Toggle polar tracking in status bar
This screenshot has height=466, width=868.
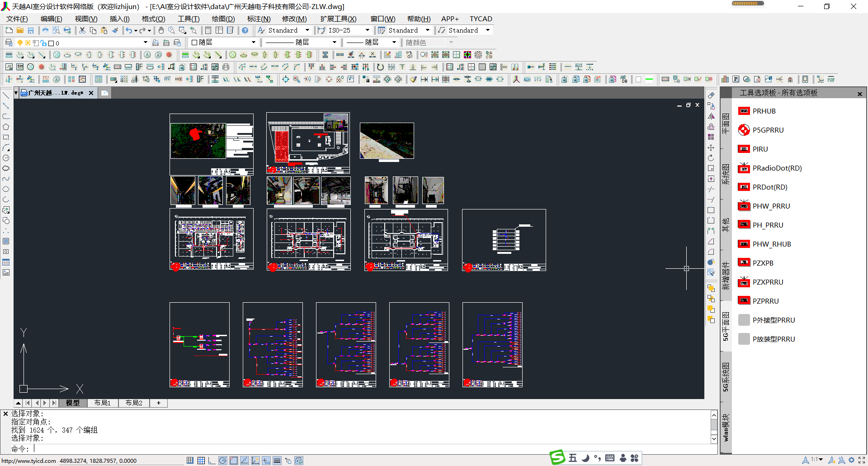coord(223,461)
